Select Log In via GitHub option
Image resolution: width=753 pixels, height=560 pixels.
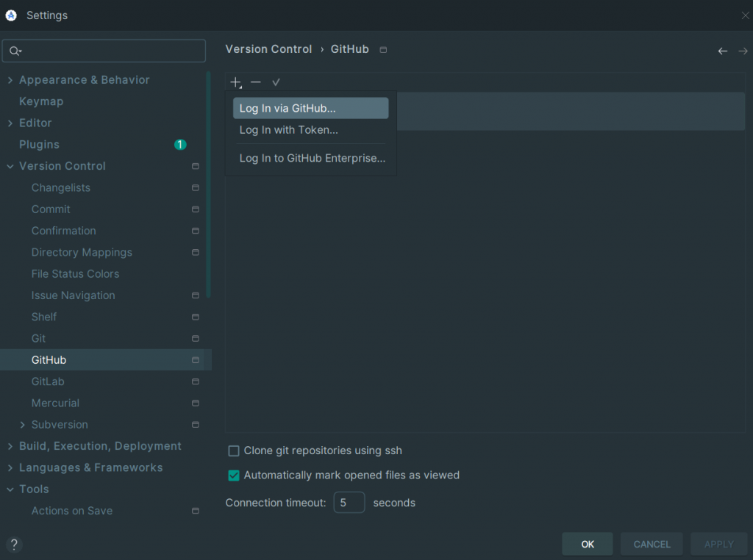tap(311, 108)
